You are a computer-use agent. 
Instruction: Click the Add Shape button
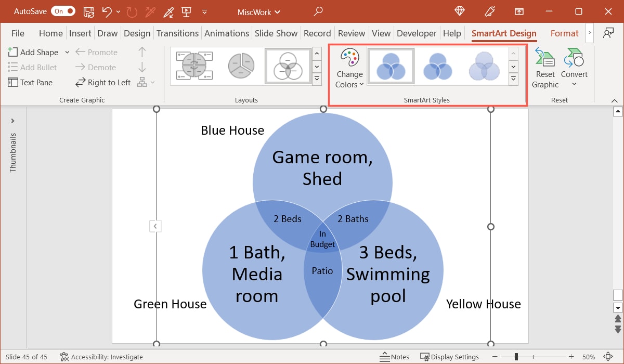36,52
